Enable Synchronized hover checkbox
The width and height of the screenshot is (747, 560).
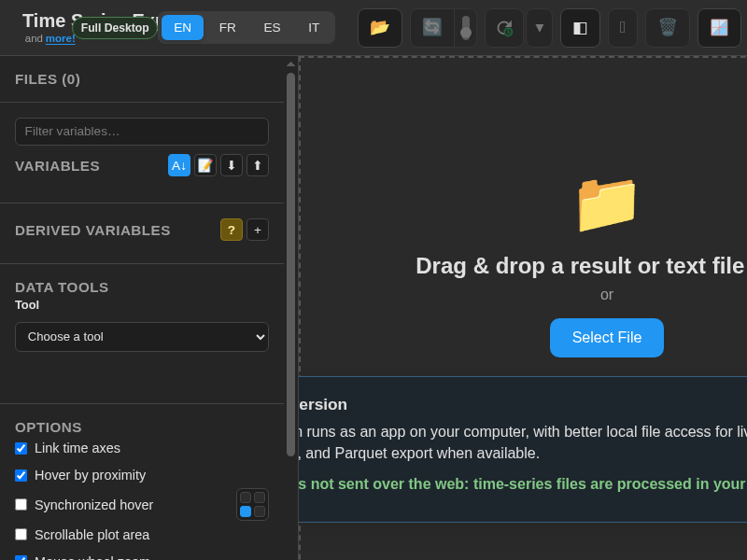click(x=21, y=505)
